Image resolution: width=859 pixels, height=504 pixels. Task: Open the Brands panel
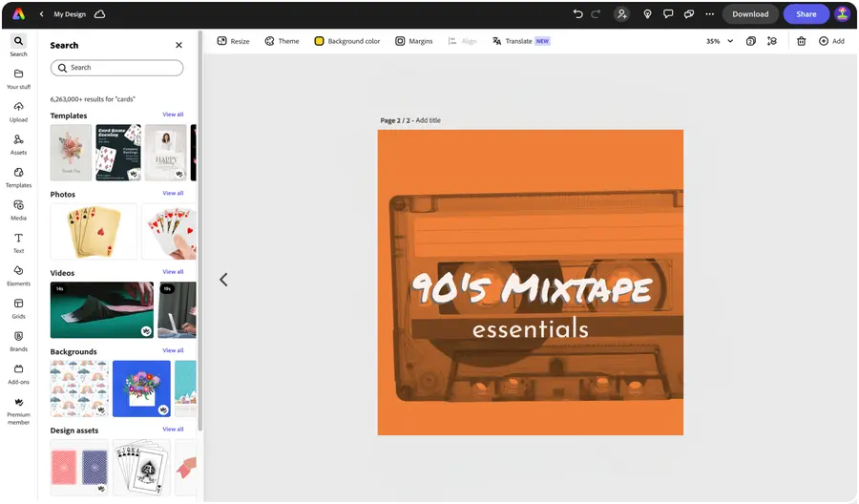pyautogui.click(x=18, y=340)
